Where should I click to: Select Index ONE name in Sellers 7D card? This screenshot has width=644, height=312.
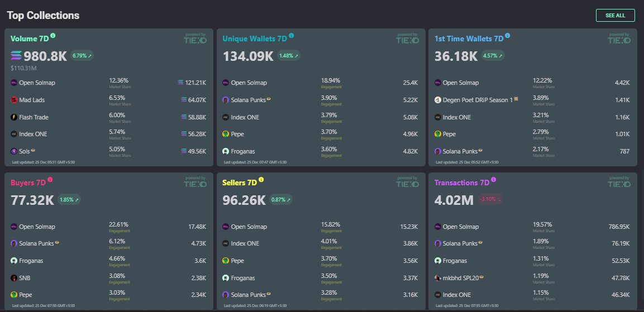[x=245, y=243]
